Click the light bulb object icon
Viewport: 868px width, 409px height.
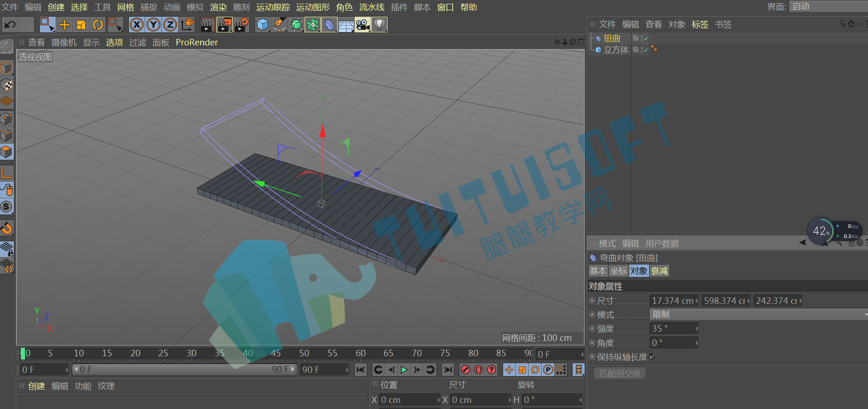[x=380, y=25]
